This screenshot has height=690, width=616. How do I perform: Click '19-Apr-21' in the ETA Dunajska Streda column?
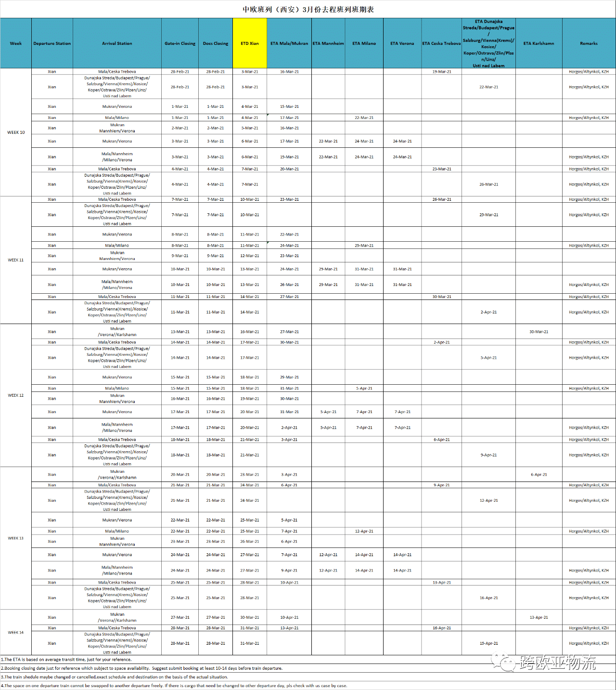point(488,643)
